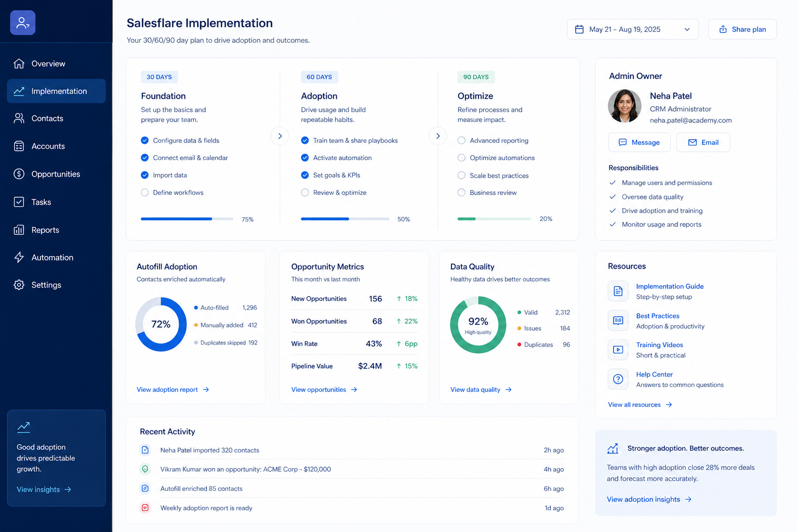Click the Help Center question icon
Viewport: 798px width, 532px height.
pos(618,379)
